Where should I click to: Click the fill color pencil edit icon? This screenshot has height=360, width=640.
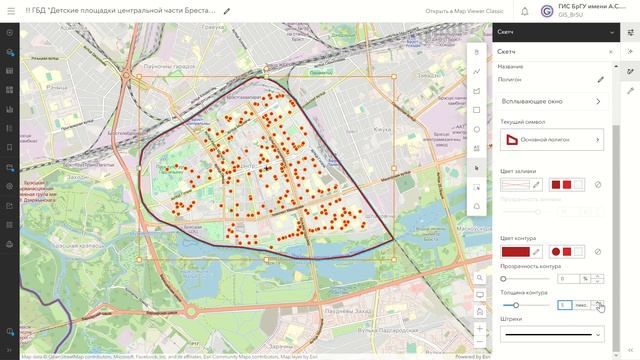point(536,185)
